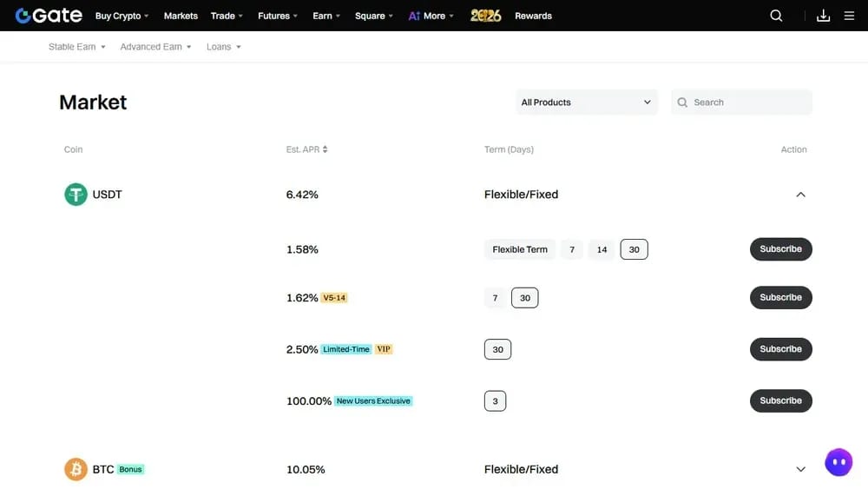
Task: Select 30-day term in 2.50% row
Action: click(497, 349)
